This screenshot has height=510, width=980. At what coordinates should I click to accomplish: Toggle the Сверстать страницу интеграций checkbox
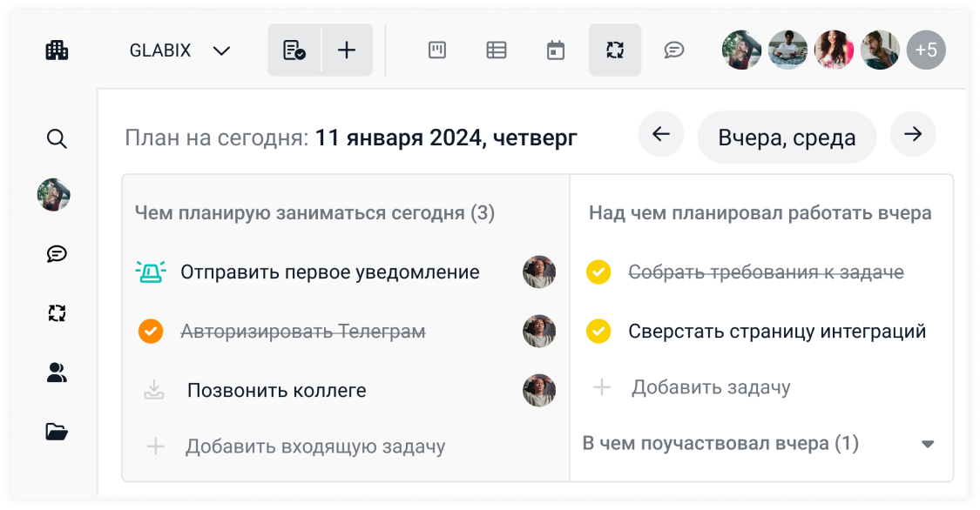click(598, 332)
